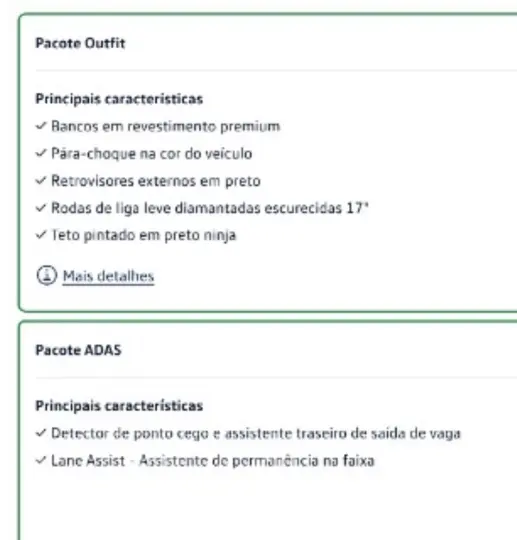Screen dimensions: 517x540
Task: Click checkmark beside Rodas de liga leve
Action: tap(41, 208)
